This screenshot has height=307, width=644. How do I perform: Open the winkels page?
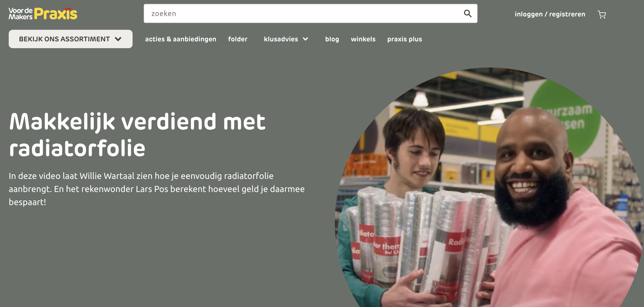tap(363, 39)
